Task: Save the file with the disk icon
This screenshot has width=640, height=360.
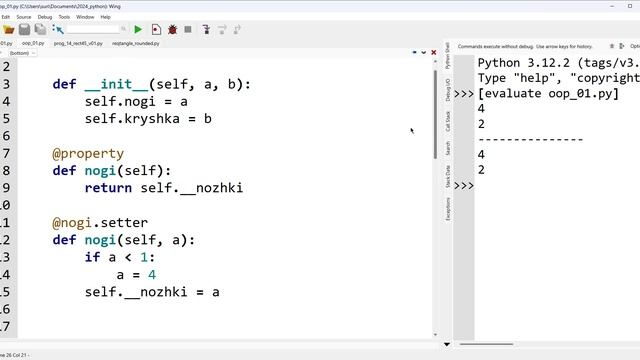Action: click(x=24, y=29)
